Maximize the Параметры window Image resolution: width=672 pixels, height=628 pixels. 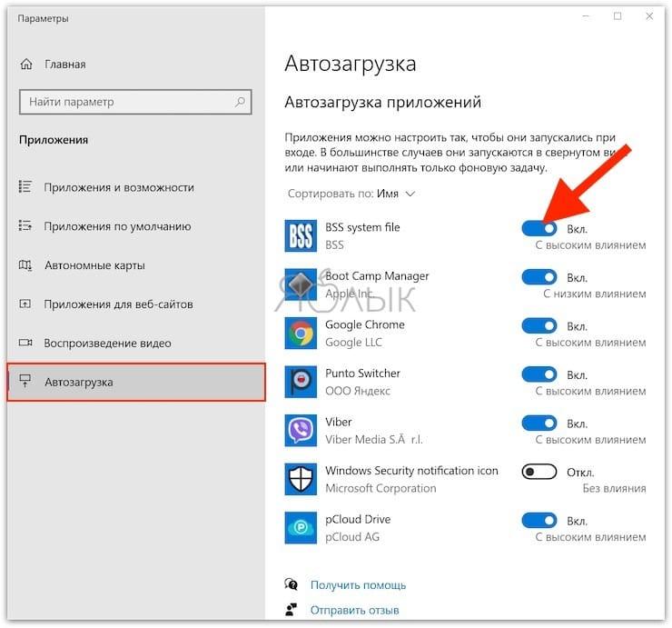pyautogui.click(x=618, y=16)
